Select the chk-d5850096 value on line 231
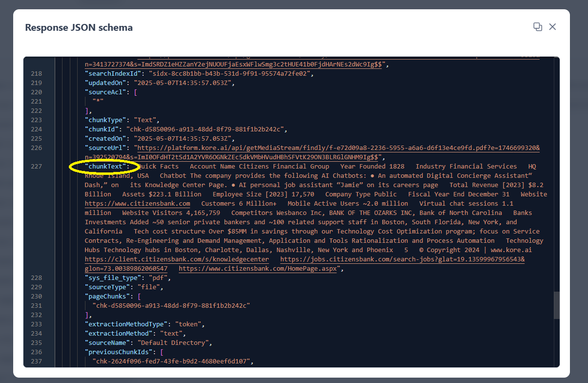Image resolution: width=588 pixels, height=383 pixels. tap(171, 306)
